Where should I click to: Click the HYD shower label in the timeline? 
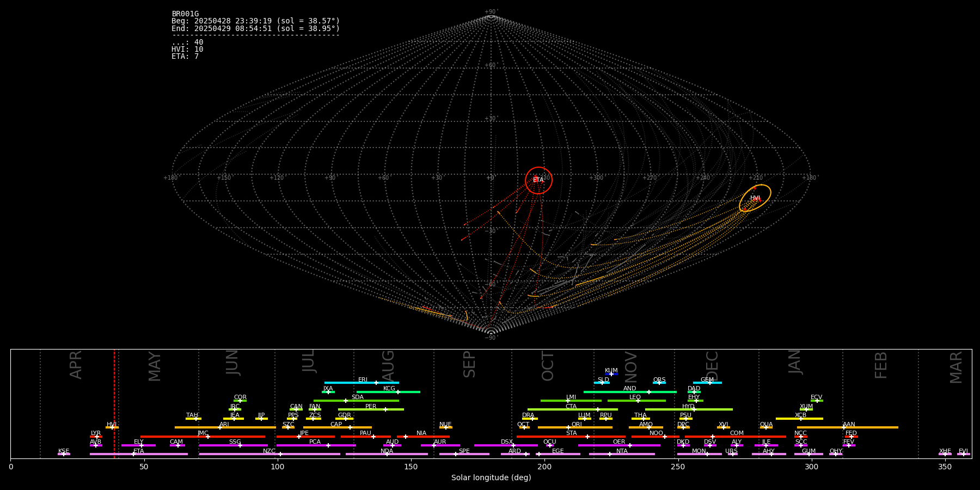pos(688,407)
